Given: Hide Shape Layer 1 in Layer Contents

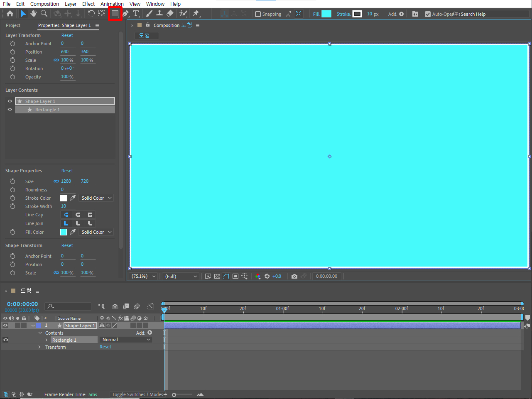Looking at the screenshot, I should point(10,101).
